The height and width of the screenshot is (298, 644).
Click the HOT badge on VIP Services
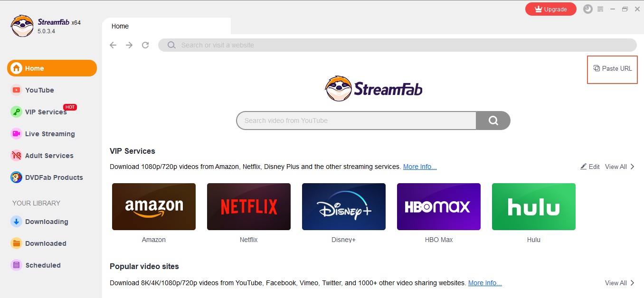coord(70,107)
